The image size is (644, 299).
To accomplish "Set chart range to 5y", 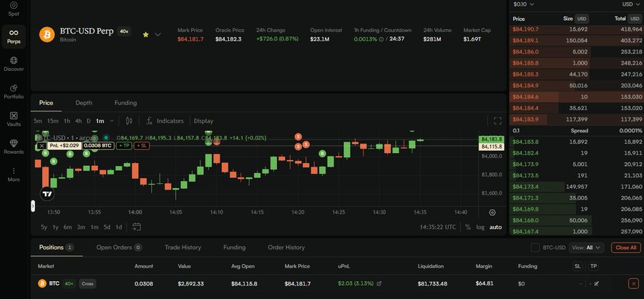I will [x=44, y=227].
